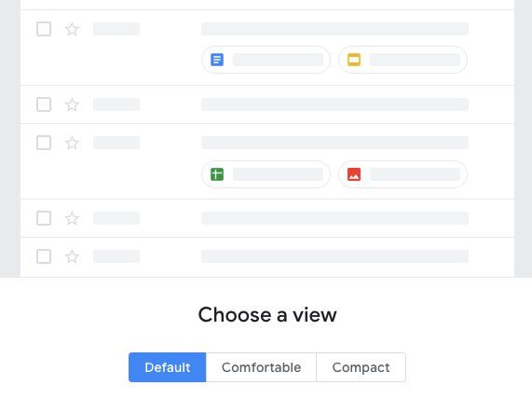
Task: Tick the first email row checkbox
Action: [44, 29]
